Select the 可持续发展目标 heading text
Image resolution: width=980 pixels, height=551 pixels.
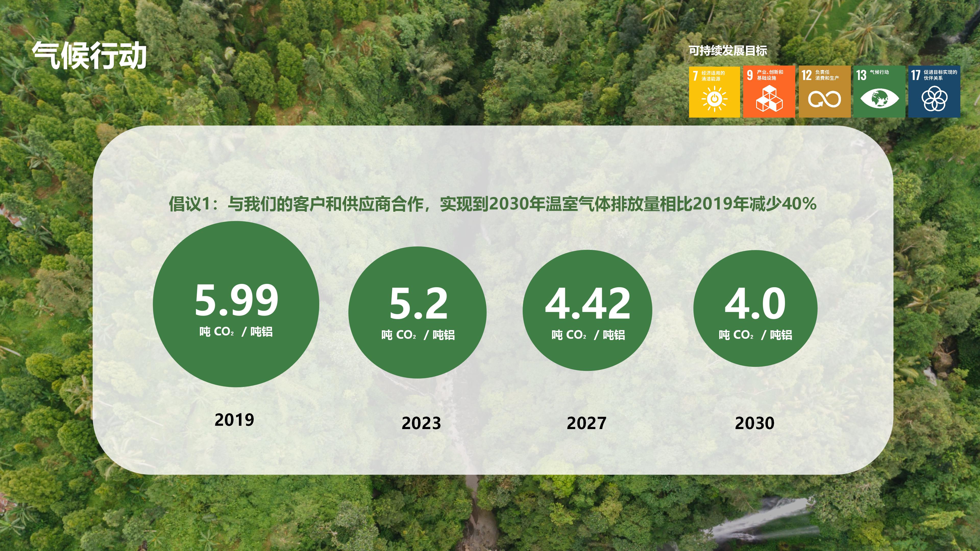point(727,51)
